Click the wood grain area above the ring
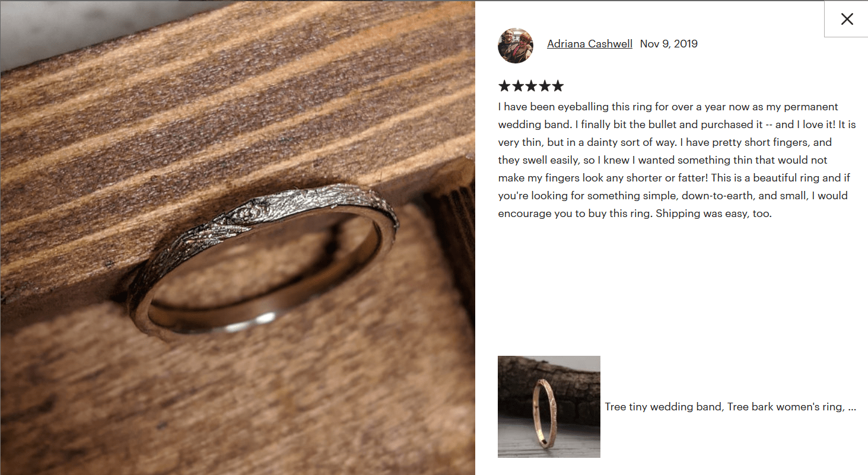This screenshot has height=475, width=868. pos(237,89)
